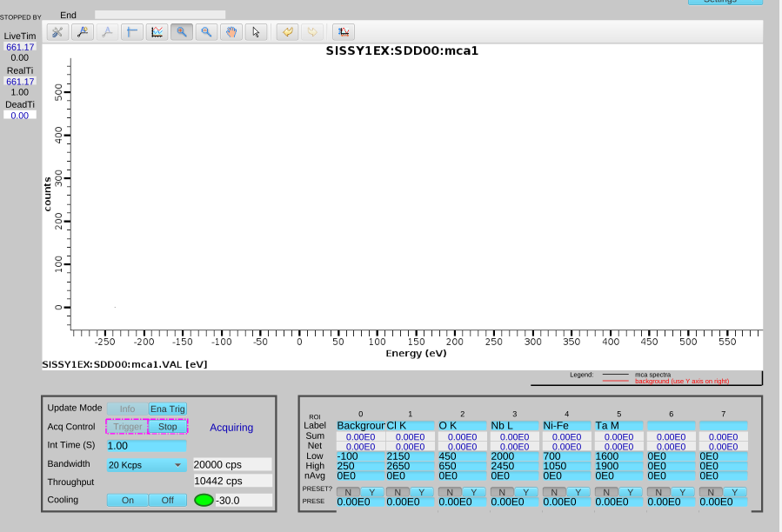Select the zoom out magnifier tool
Viewport: 782px width, 532px height.
206,32
